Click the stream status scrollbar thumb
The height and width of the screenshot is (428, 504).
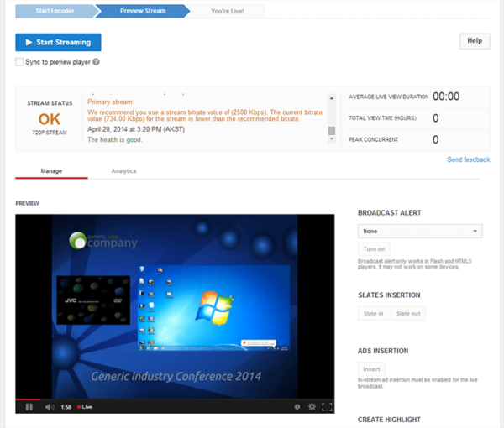pyautogui.click(x=332, y=131)
